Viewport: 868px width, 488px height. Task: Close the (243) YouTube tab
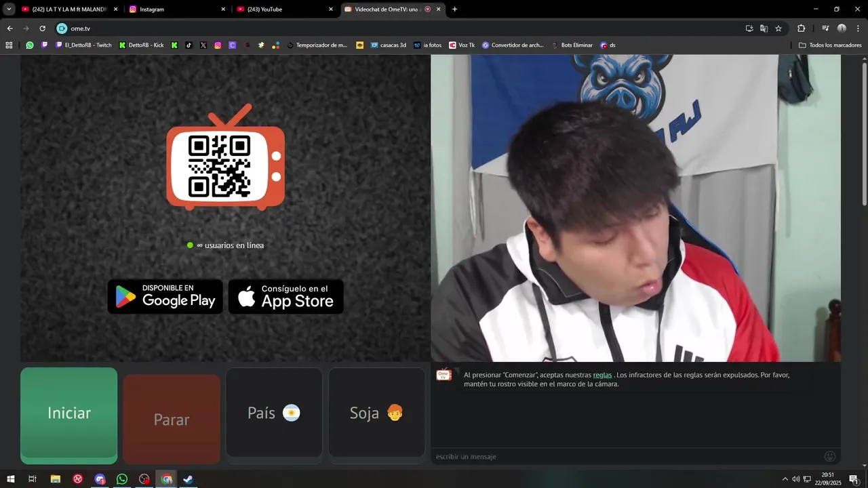331,9
